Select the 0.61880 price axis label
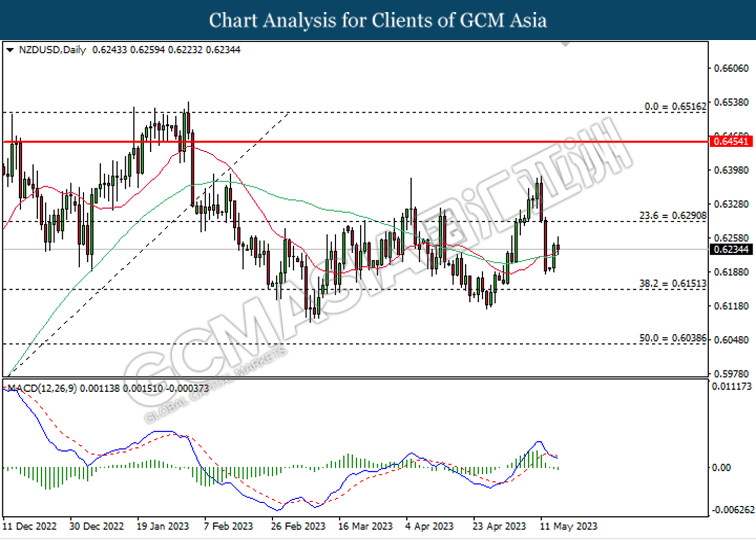 coord(731,272)
